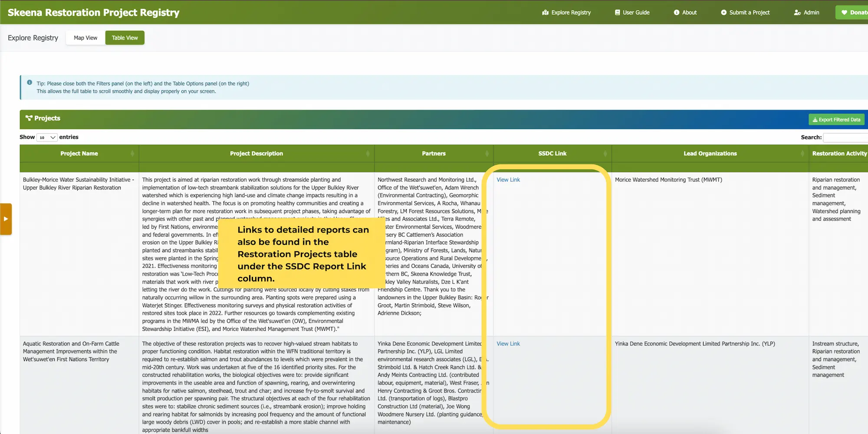Image resolution: width=868 pixels, height=434 pixels.
Task: Toggle sort on the Lead Organizations column
Action: (802, 153)
